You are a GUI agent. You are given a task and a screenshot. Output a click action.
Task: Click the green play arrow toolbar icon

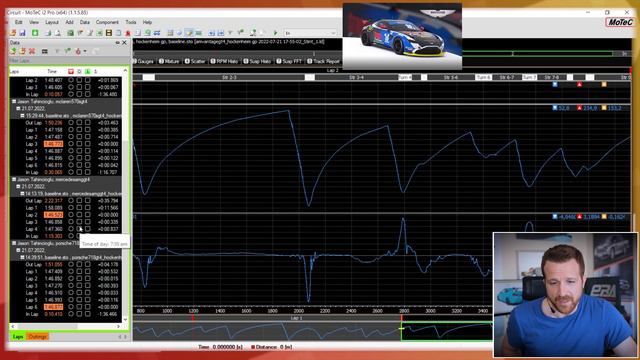pos(276,33)
